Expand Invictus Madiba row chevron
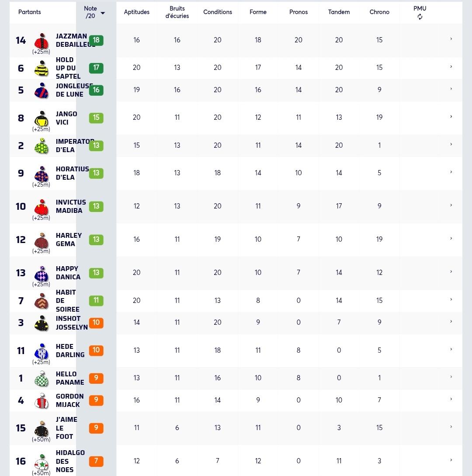The height and width of the screenshot is (476, 472). tap(451, 205)
